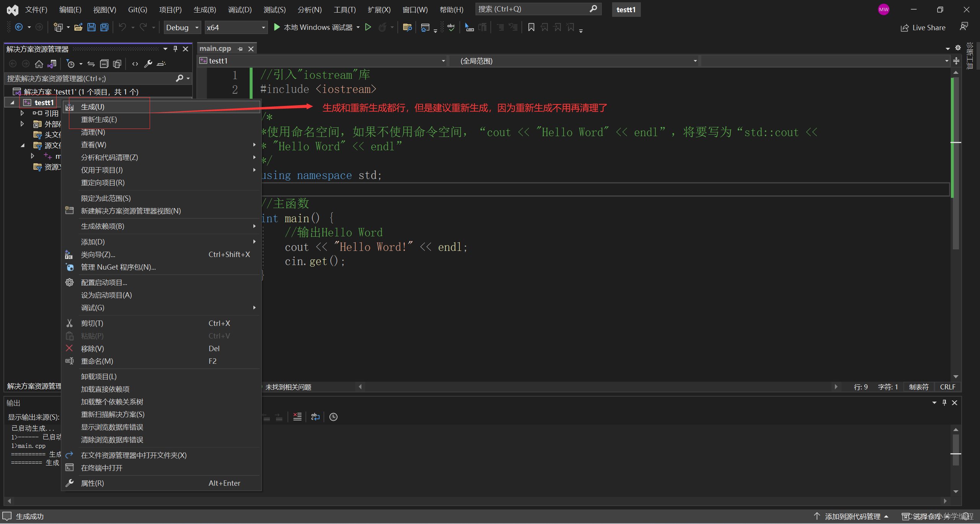Click the New Project toolbar icon
980x524 pixels.
point(58,27)
